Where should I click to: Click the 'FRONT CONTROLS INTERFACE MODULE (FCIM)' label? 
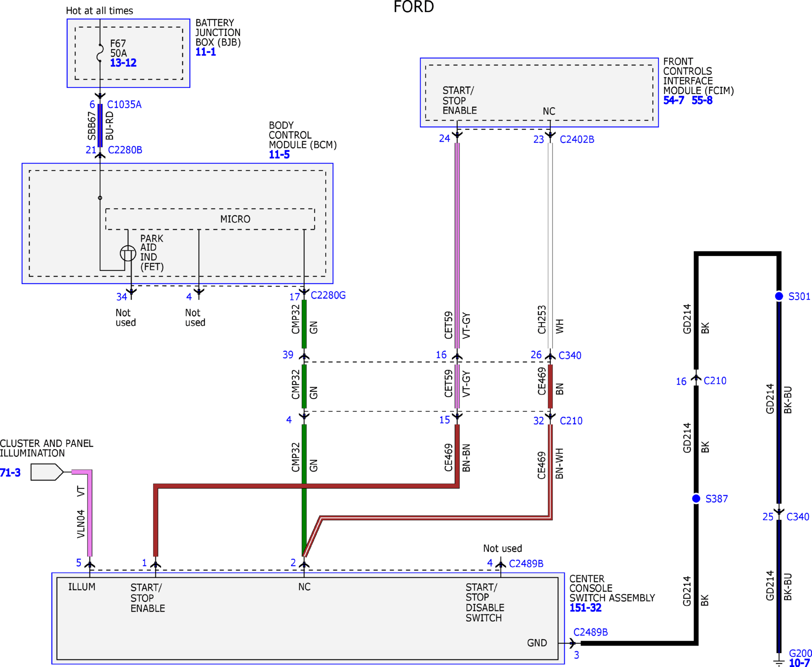[x=699, y=76]
